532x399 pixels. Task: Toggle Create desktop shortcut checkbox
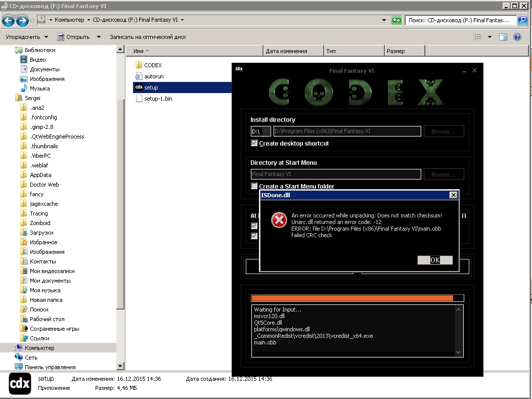254,144
